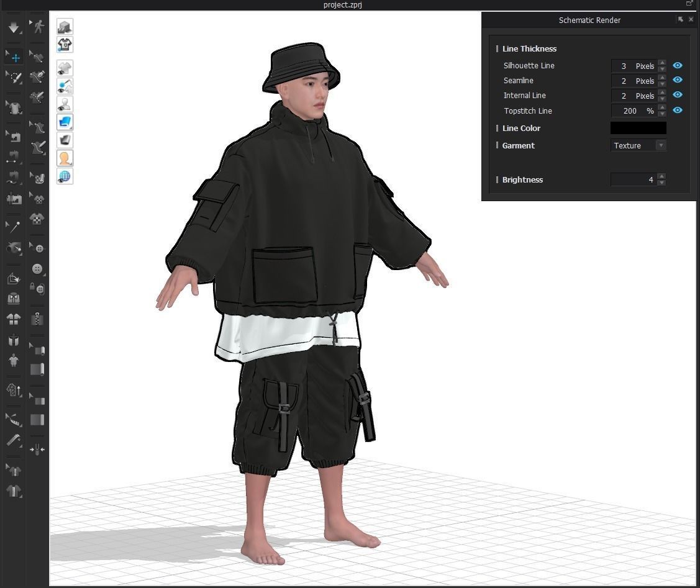Open the Garment Texture dropdown
This screenshot has width=700, height=588.
click(661, 145)
